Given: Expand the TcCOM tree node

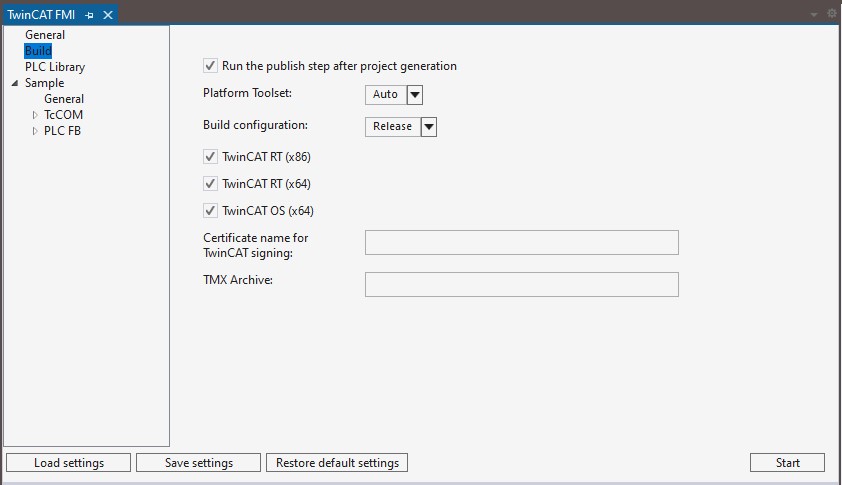Looking at the screenshot, I should tap(35, 115).
